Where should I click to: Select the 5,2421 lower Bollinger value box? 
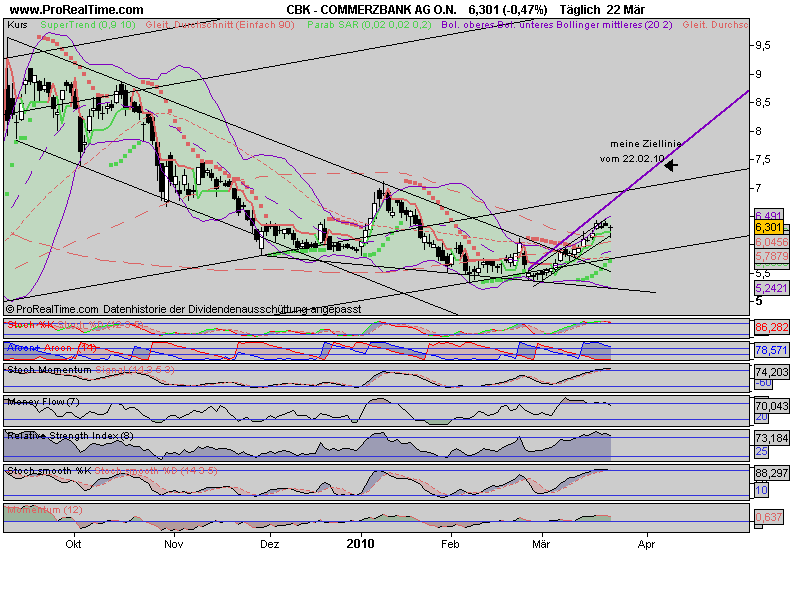point(771,288)
